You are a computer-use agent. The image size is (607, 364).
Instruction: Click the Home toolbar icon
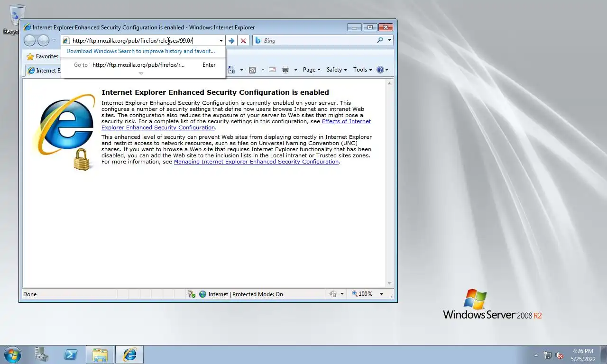point(231,70)
